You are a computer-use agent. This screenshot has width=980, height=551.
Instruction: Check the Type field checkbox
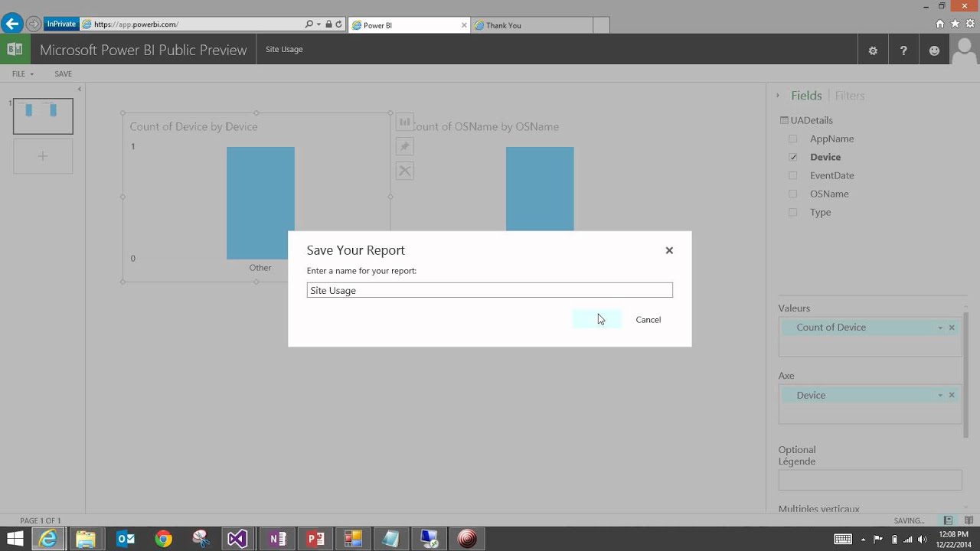click(793, 212)
